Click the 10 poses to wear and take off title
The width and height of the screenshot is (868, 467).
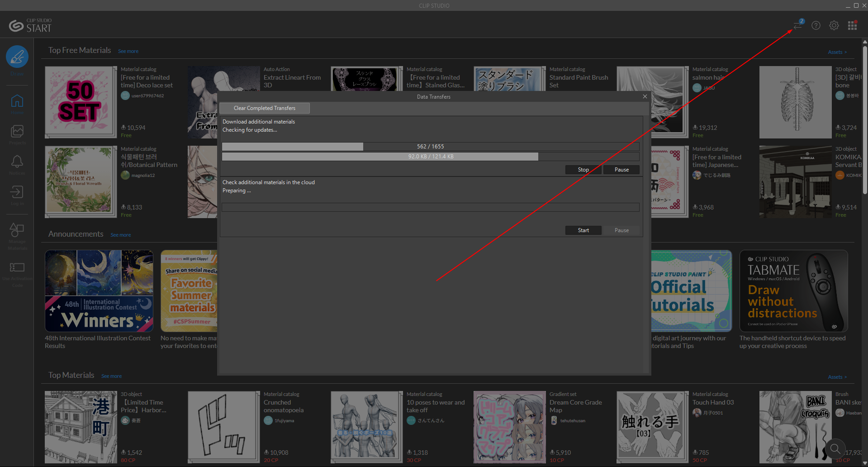point(436,406)
